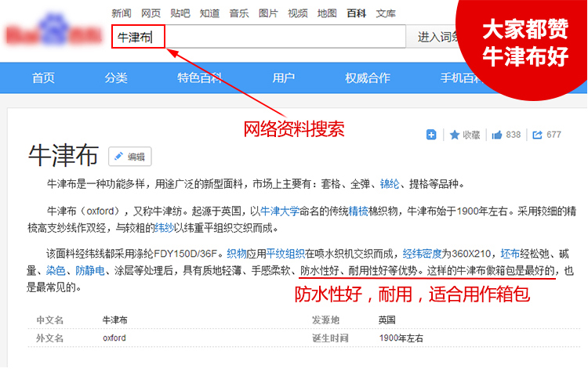Open the 文库 top link
588x372 pixels.
[x=386, y=13]
